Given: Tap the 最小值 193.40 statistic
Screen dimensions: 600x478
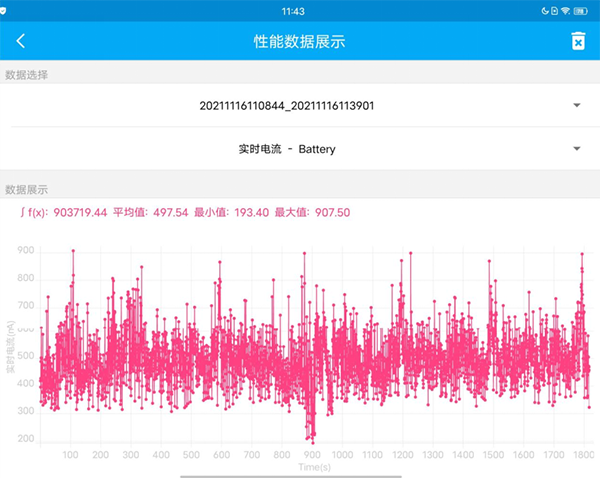Looking at the screenshot, I should pos(231,212).
